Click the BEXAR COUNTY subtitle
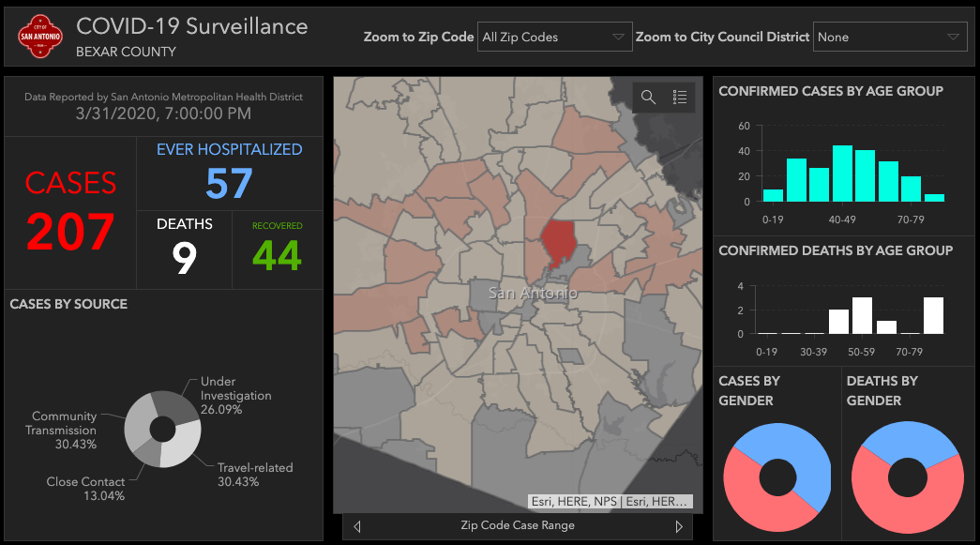The width and height of the screenshot is (980, 545). (x=127, y=52)
